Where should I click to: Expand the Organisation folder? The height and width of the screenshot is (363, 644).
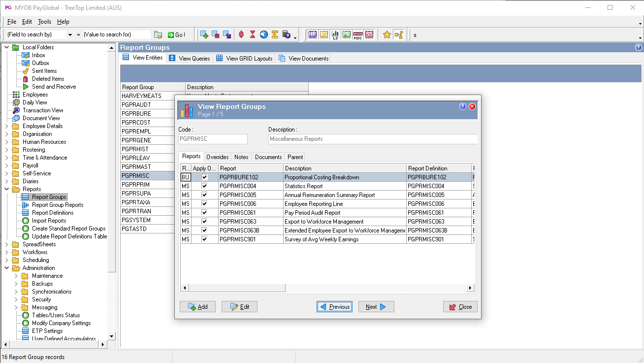point(7,134)
